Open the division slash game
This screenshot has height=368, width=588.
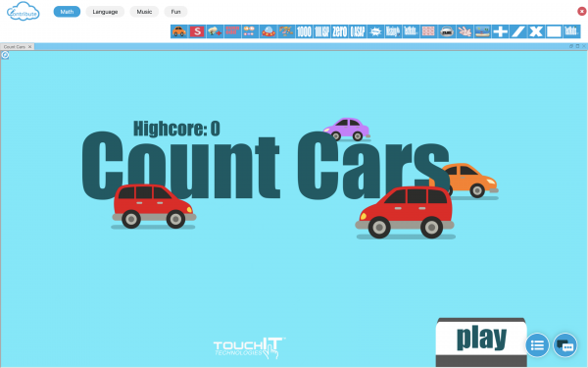tap(517, 31)
